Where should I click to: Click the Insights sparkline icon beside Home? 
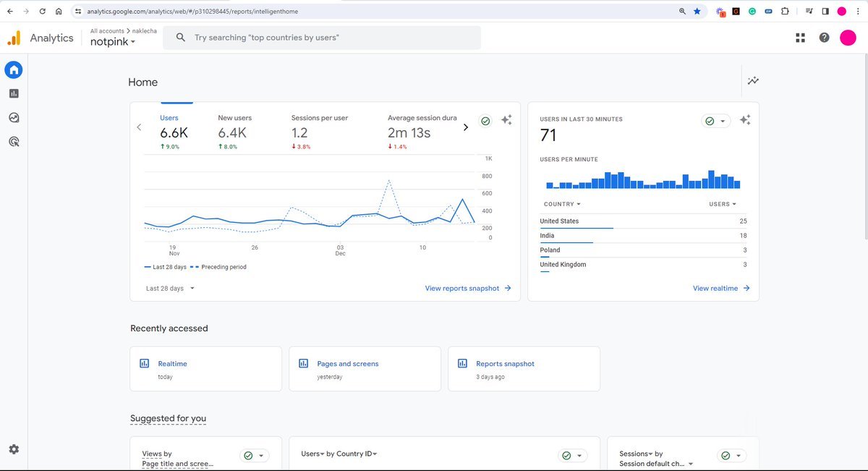(x=753, y=81)
